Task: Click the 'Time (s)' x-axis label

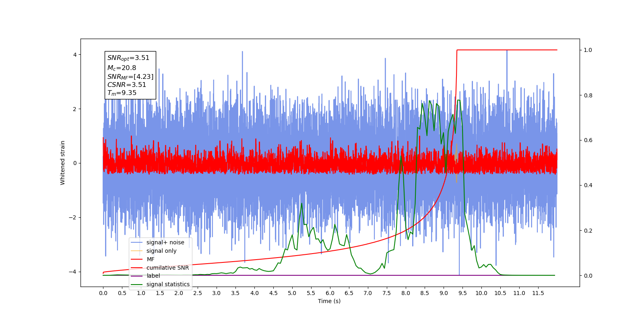Action: coord(329,301)
